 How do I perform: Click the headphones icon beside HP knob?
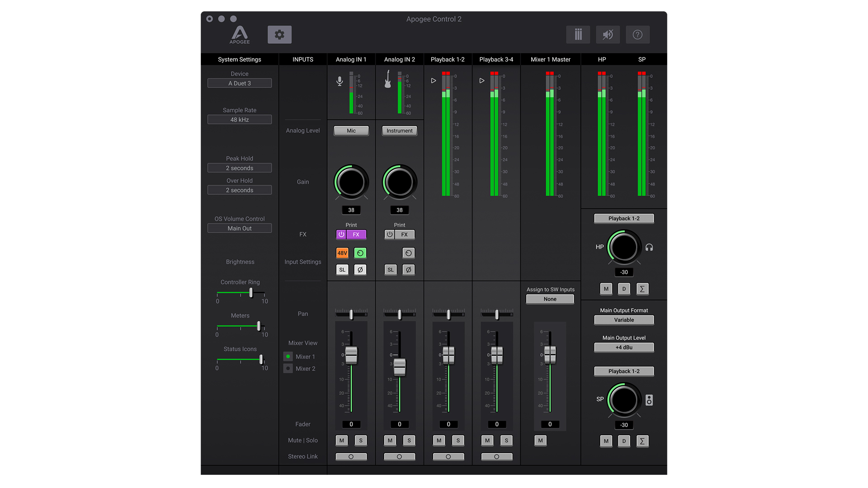point(649,247)
